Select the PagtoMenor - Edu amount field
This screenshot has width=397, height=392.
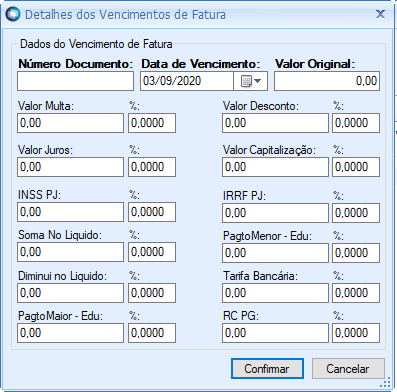click(275, 253)
